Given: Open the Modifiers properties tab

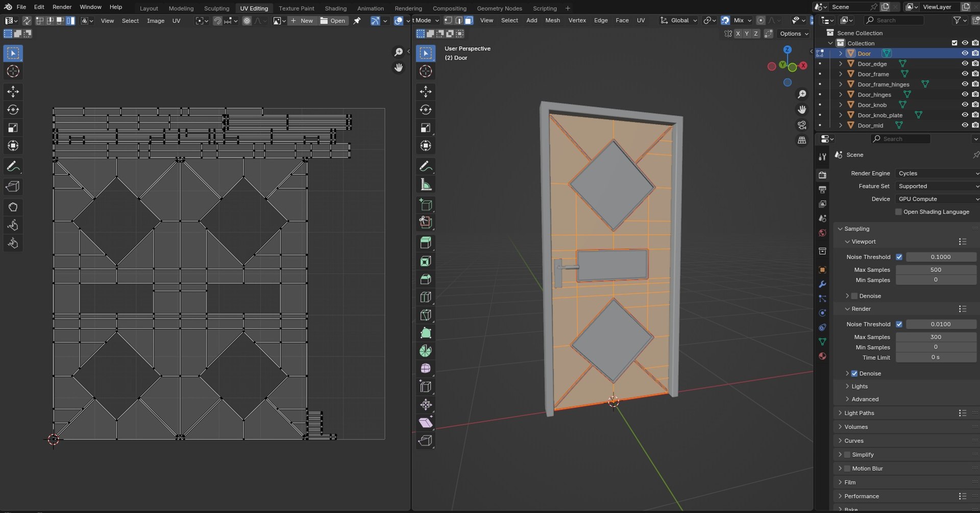Looking at the screenshot, I should (822, 284).
